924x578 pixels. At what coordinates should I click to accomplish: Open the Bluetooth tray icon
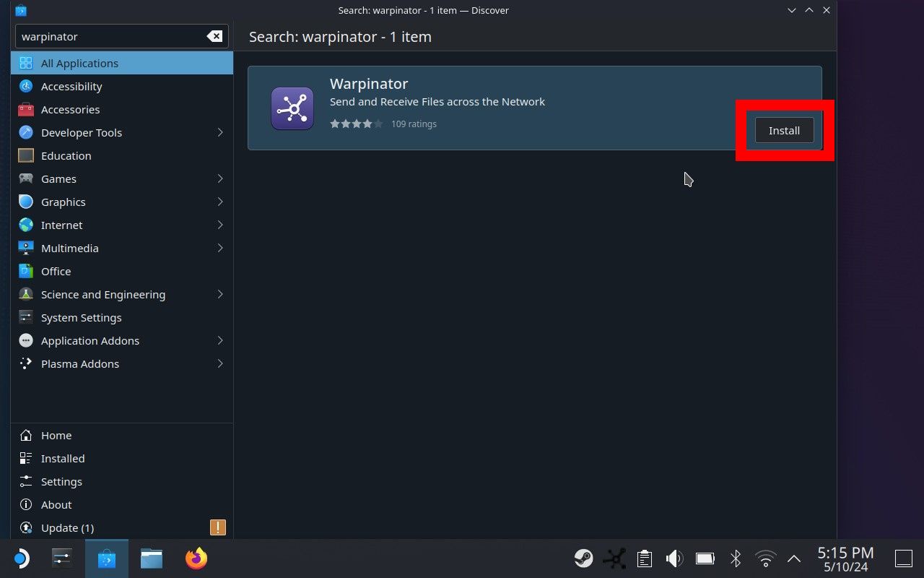pyautogui.click(x=736, y=558)
